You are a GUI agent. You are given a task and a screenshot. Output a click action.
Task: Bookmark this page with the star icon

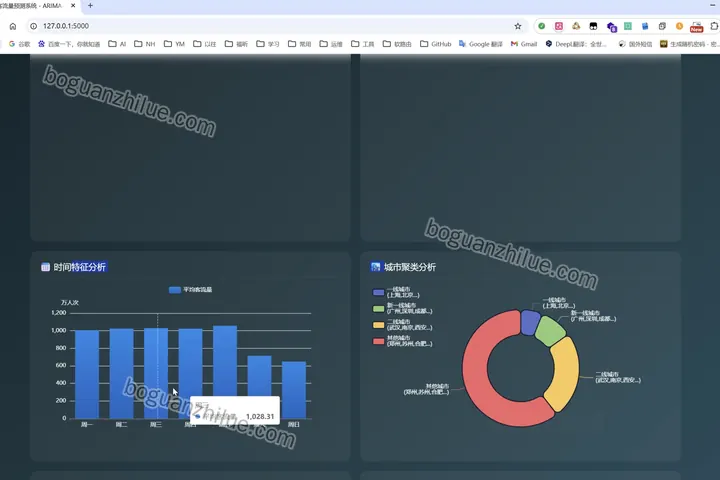point(518,26)
